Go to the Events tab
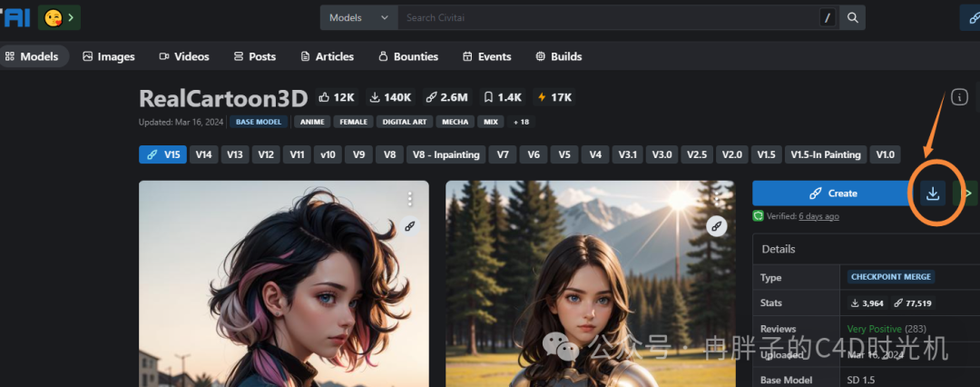The image size is (980, 387). click(487, 56)
